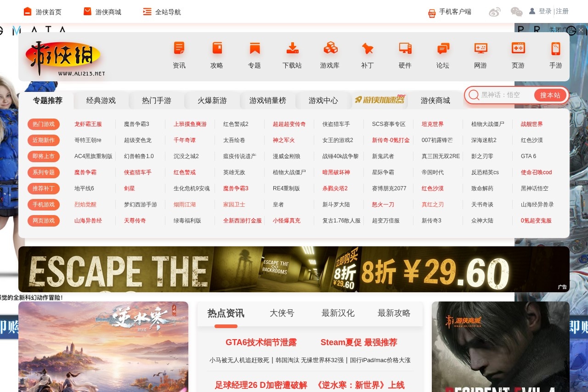
Task: Click the Weibo icon in top bar
Action: [495, 12]
